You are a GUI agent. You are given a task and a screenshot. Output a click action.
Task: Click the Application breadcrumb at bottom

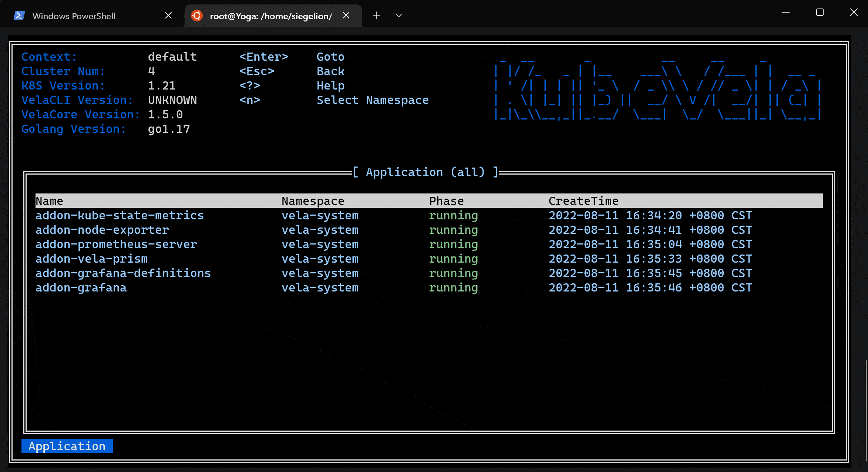[67, 446]
